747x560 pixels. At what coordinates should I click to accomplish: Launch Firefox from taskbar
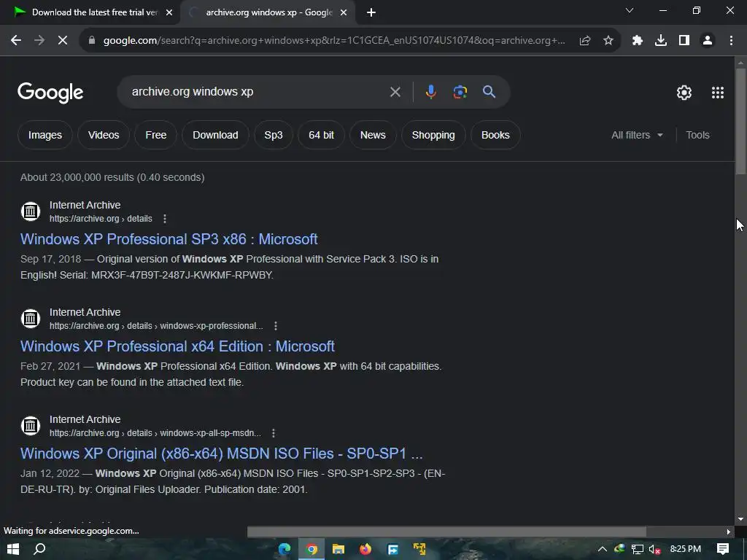pyautogui.click(x=365, y=549)
